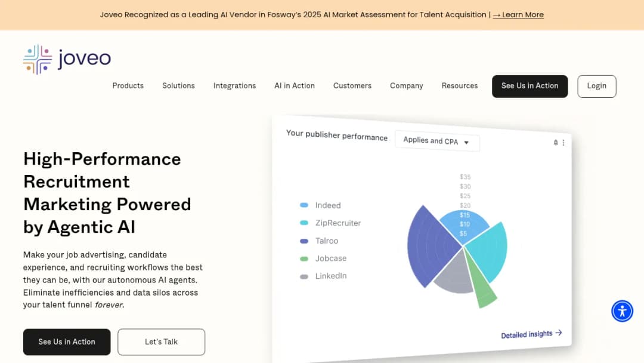Open the Detailed insights link
Image resolution: width=644 pixels, height=363 pixels.
point(531,334)
